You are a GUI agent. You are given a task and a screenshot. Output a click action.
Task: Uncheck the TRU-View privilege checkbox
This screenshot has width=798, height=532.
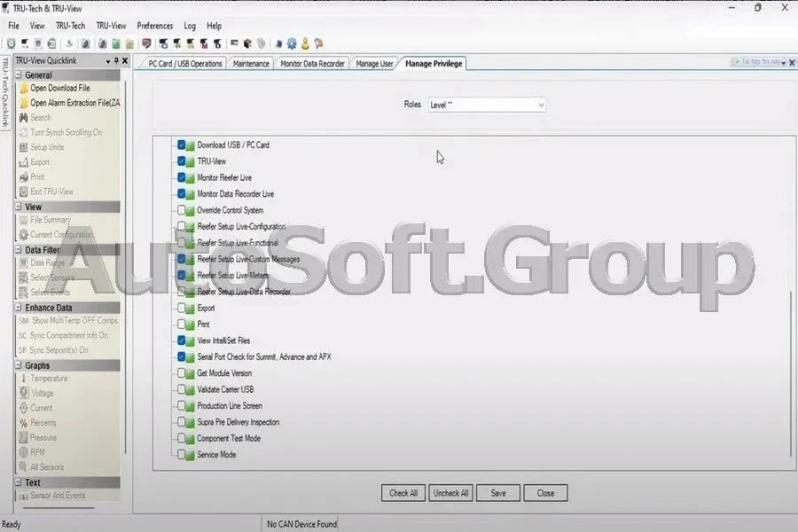[181, 161]
